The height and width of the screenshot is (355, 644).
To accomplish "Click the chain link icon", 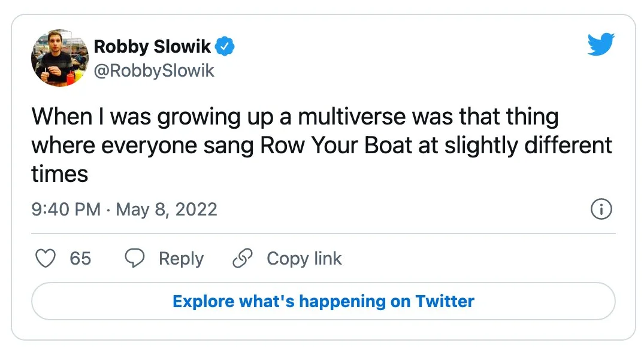I will 242,259.
